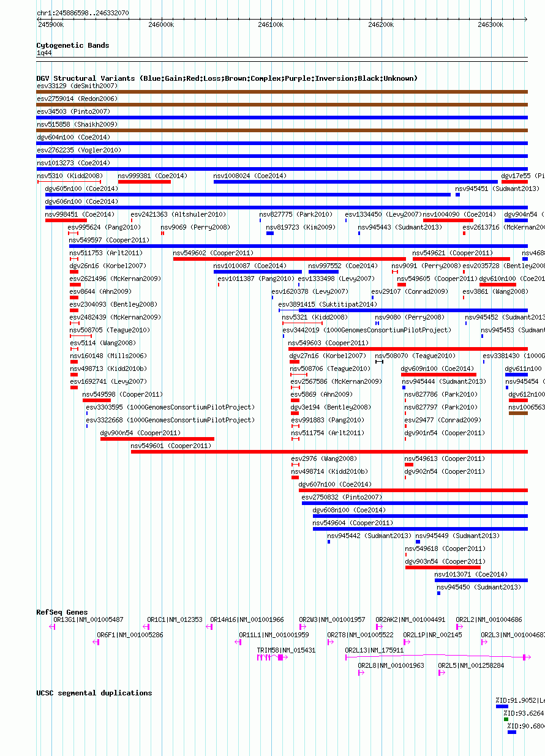Click the nsv9069 (Perry2008) label
The height and width of the screenshot is (756, 545).
coord(195,227)
